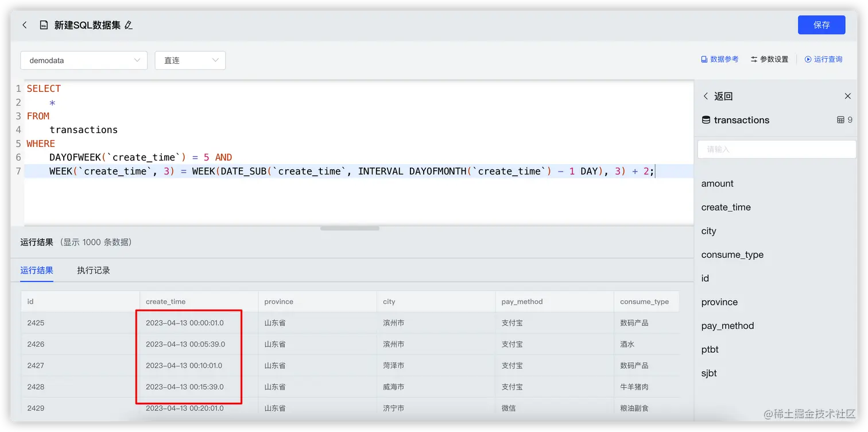Edit the dataset name with the pencil icon
The image size is (868, 432).
(x=128, y=25)
